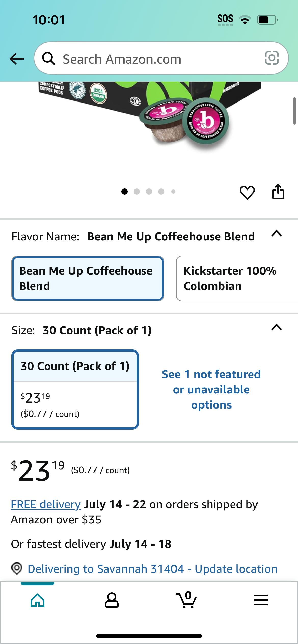Select 30 Count (Pack of 1) size
The width and height of the screenshot is (298, 644).
[75, 389]
